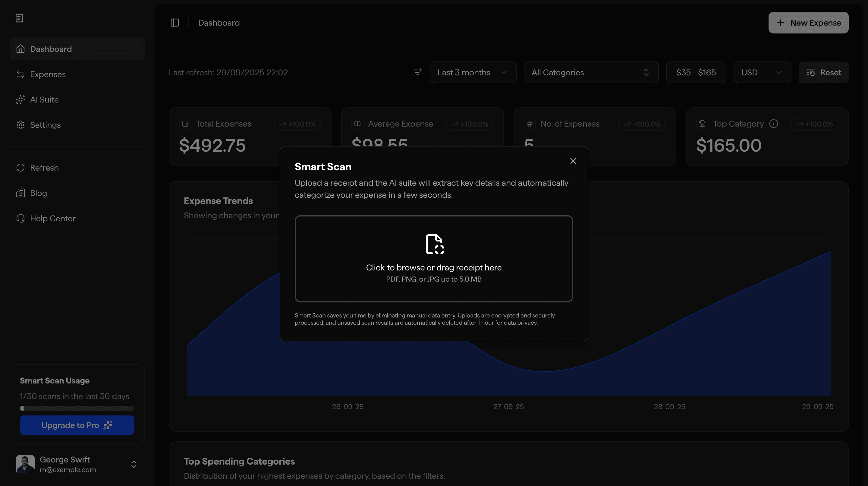Viewport: 868px width, 486px height.
Task: Open the advanced filter icon near date range
Action: pyautogui.click(x=417, y=72)
